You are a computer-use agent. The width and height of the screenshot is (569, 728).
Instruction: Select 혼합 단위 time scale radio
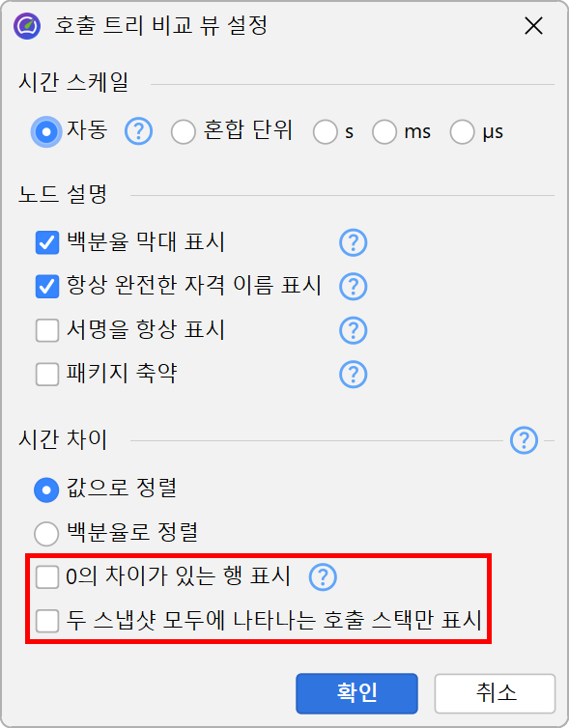coord(183,132)
